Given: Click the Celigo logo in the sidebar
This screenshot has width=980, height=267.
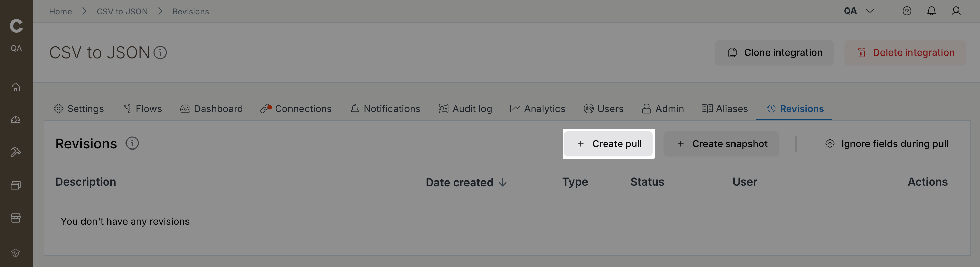Looking at the screenshot, I should 16,26.
